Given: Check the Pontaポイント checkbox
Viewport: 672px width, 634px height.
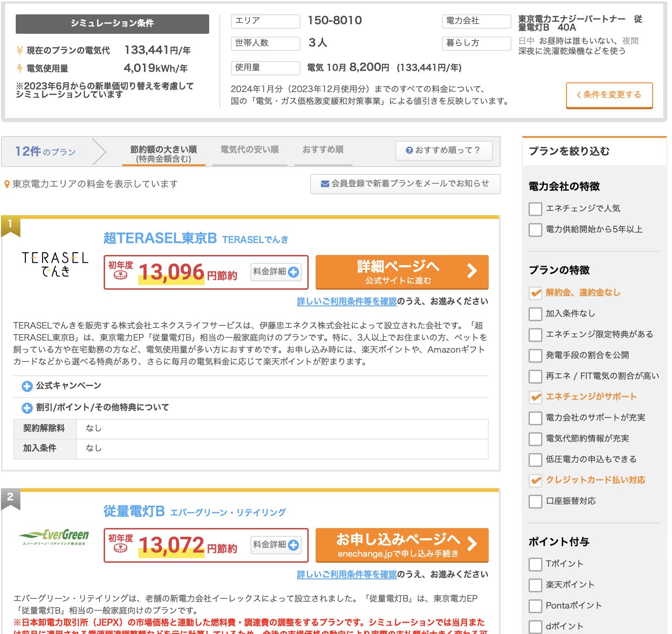Looking at the screenshot, I should [535, 606].
